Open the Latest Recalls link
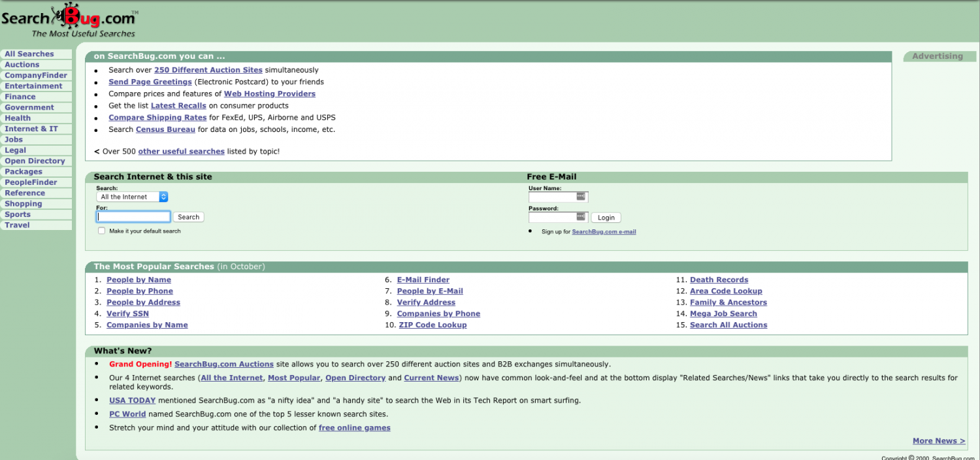This screenshot has width=980, height=460. [x=178, y=105]
